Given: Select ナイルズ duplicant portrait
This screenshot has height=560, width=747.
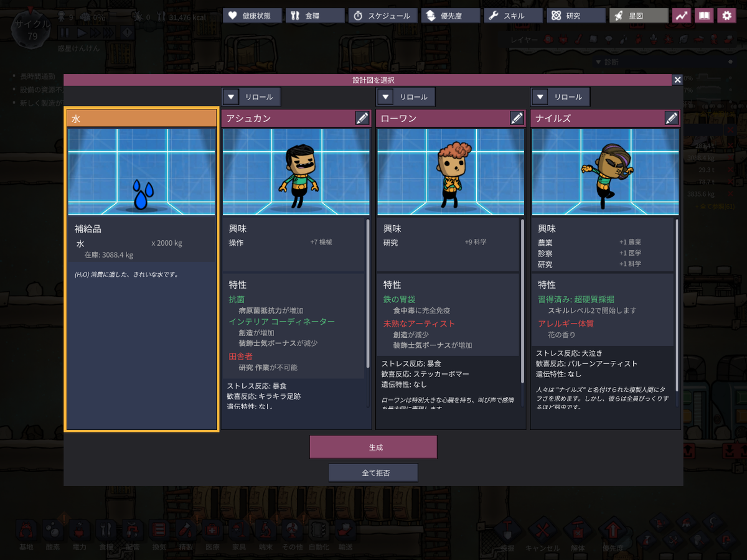Looking at the screenshot, I should (605, 172).
